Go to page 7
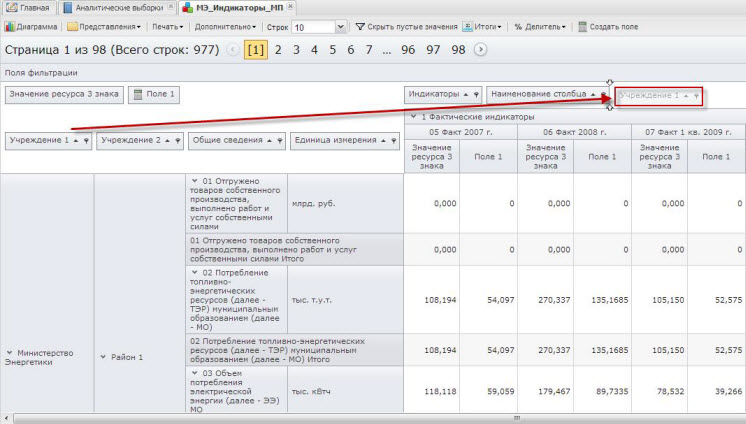 [x=369, y=50]
